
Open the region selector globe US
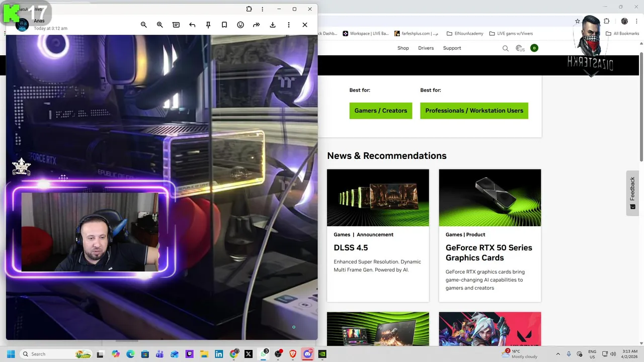[520, 48]
